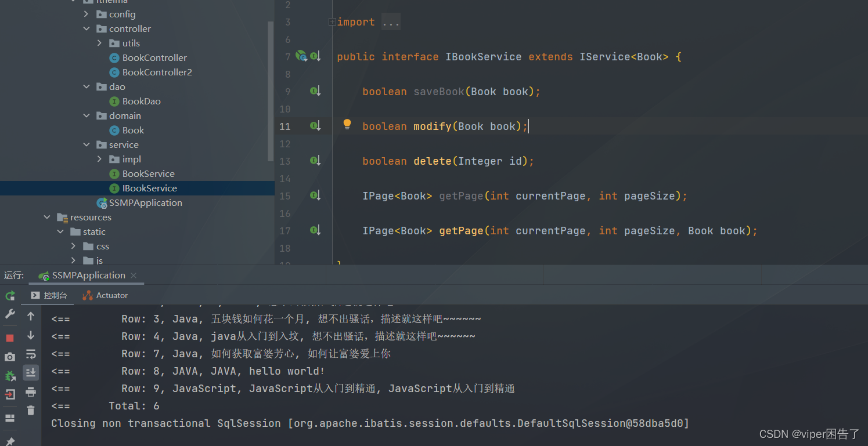Click the up arrow in console toolbar
Screen dimensions: 868x446
(x=31, y=316)
